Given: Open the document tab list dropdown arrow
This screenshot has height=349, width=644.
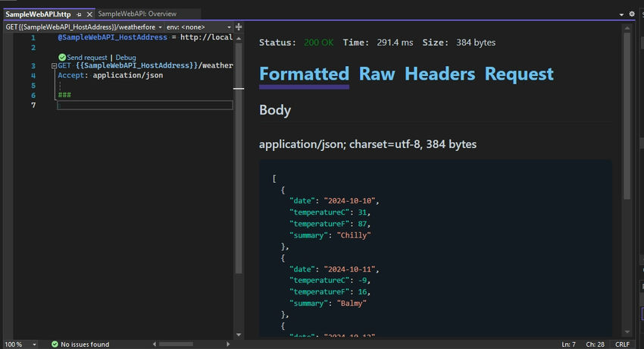Looking at the screenshot, I should tap(621, 14).
